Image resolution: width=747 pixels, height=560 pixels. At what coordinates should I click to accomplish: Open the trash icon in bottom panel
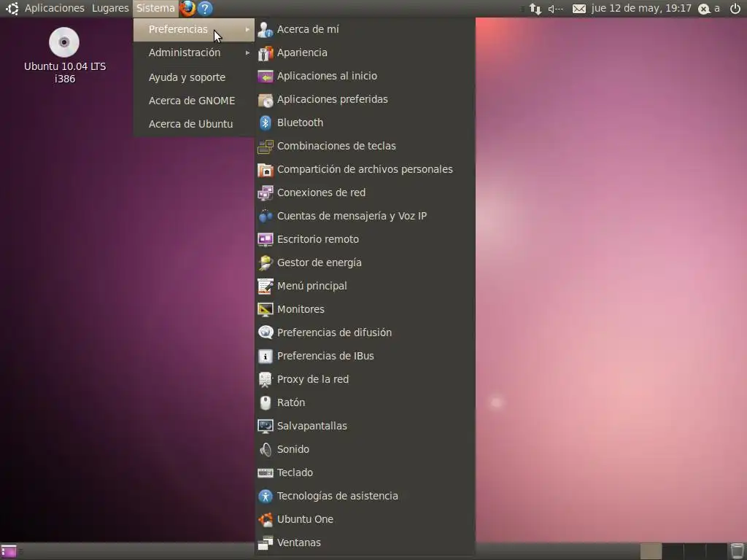tap(737, 551)
